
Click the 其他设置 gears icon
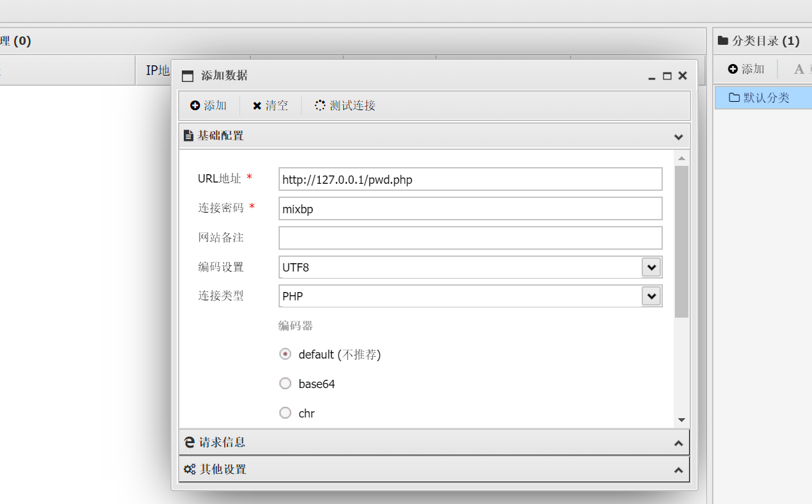(x=189, y=469)
